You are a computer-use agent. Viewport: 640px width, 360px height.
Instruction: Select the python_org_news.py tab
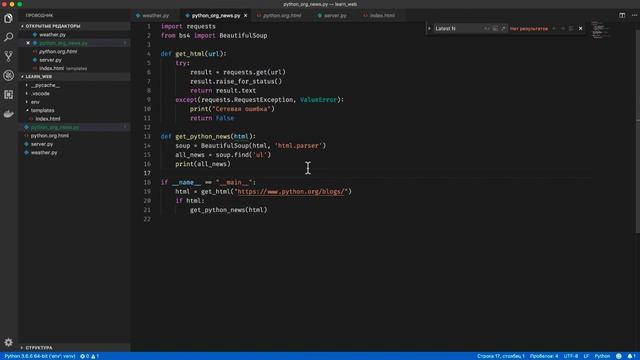click(x=216, y=16)
